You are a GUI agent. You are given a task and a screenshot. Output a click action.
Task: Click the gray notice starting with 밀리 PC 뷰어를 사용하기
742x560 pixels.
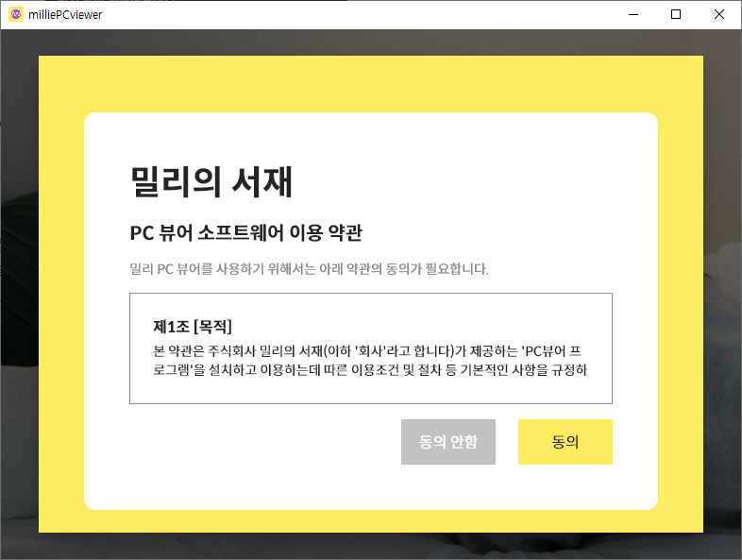pos(309,269)
